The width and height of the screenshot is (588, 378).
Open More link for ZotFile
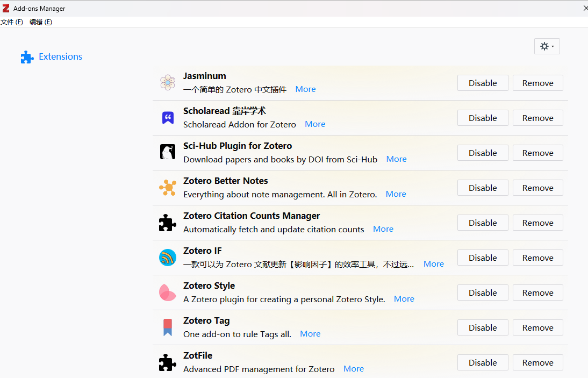pyautogui.click(x=354, y=368)
